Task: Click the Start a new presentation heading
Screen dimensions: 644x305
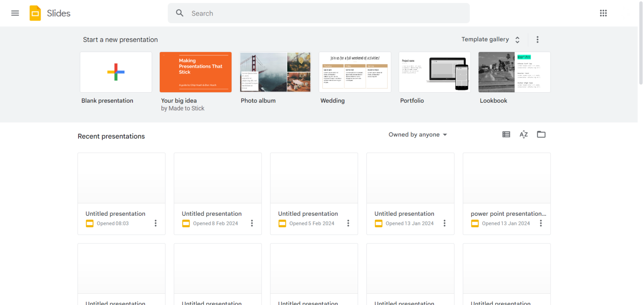Action: 120,40
